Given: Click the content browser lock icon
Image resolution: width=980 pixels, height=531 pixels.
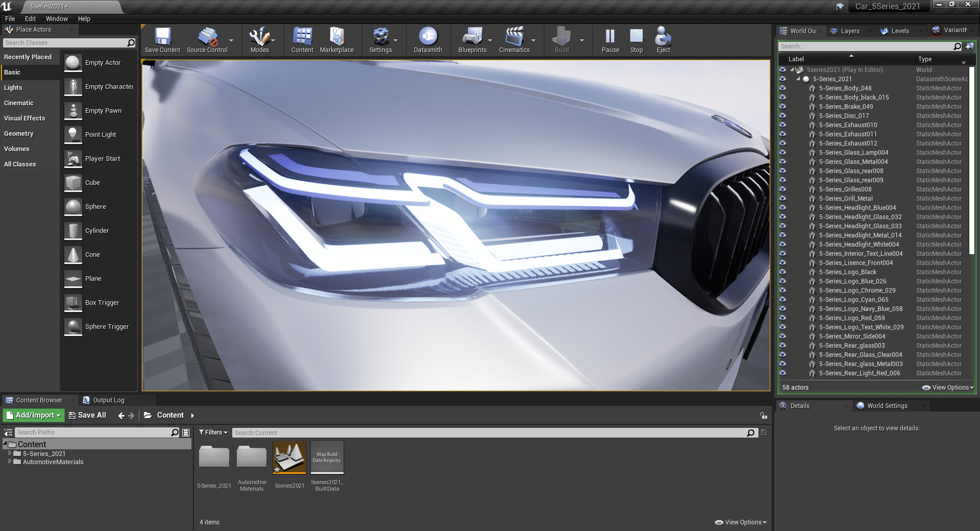Looking at the screenshot, I should [763, 415].
